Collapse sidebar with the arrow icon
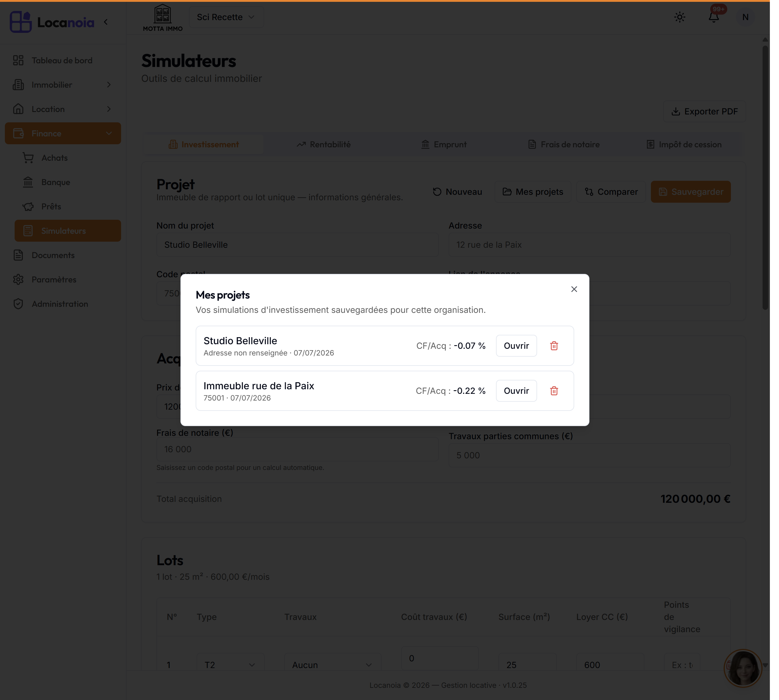The height and width of the screenshot is (700, 779). (106, 22)
